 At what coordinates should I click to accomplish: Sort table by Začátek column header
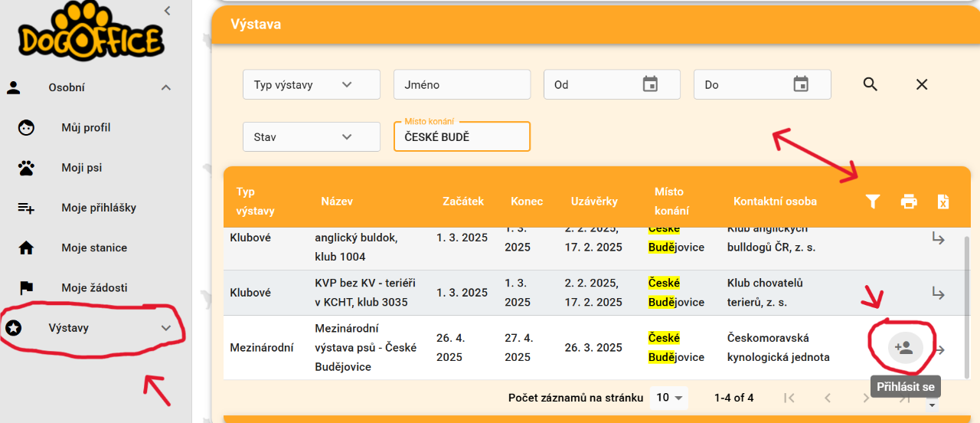tap(463, 202)
